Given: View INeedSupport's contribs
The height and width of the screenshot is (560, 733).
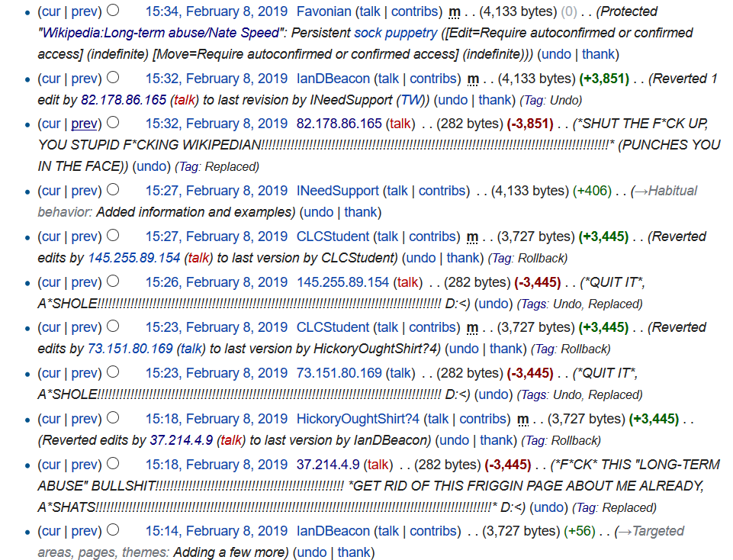Looking at the screenshot, I should pos(442,191).
